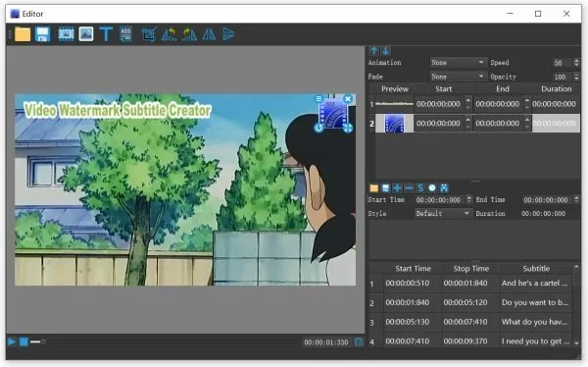Rotate the video clockwise
Image resolution: width=588 pixels, height=367 pixels.
[189, 34]
